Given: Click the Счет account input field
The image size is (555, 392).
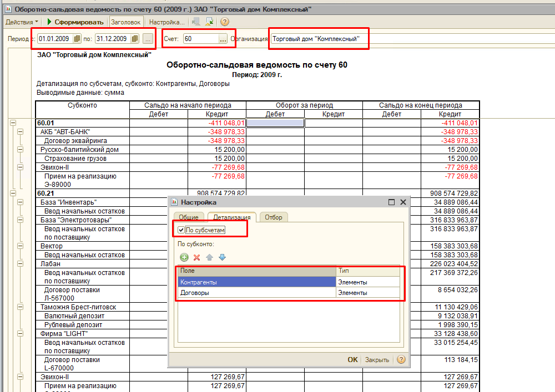Looking at the screenshot, I should point(200,39).
